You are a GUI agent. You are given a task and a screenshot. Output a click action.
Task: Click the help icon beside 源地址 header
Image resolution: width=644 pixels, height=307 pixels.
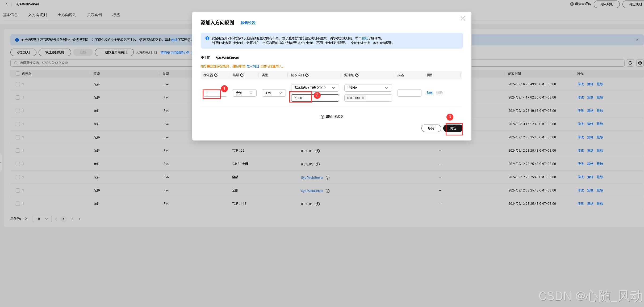tap(357, 75)
